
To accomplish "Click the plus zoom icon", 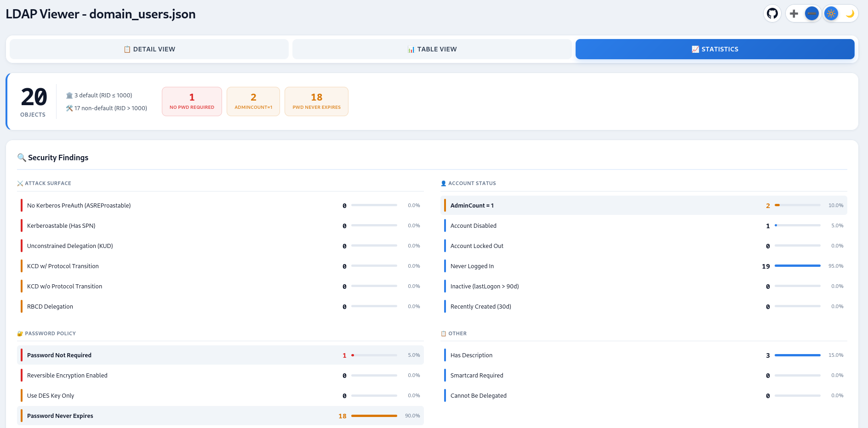I will 794,14.
